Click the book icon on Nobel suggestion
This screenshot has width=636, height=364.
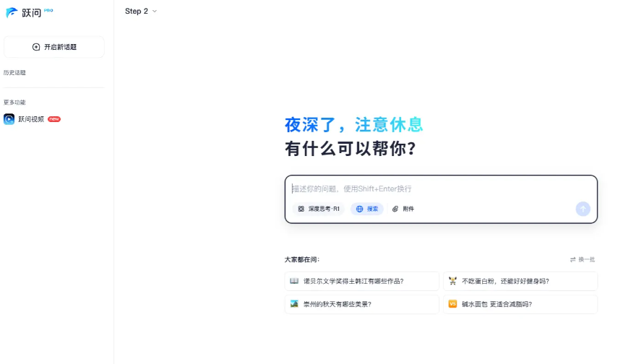[294, 281]
